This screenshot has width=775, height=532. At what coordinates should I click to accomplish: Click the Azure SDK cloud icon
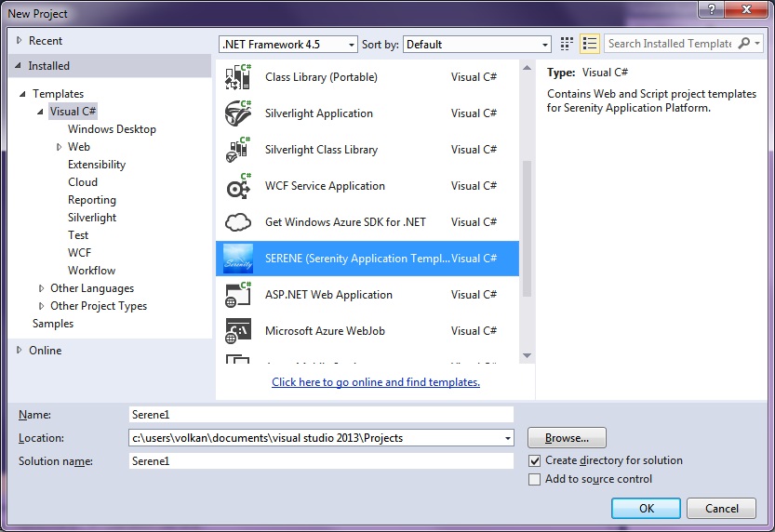[x=238, y=222]
